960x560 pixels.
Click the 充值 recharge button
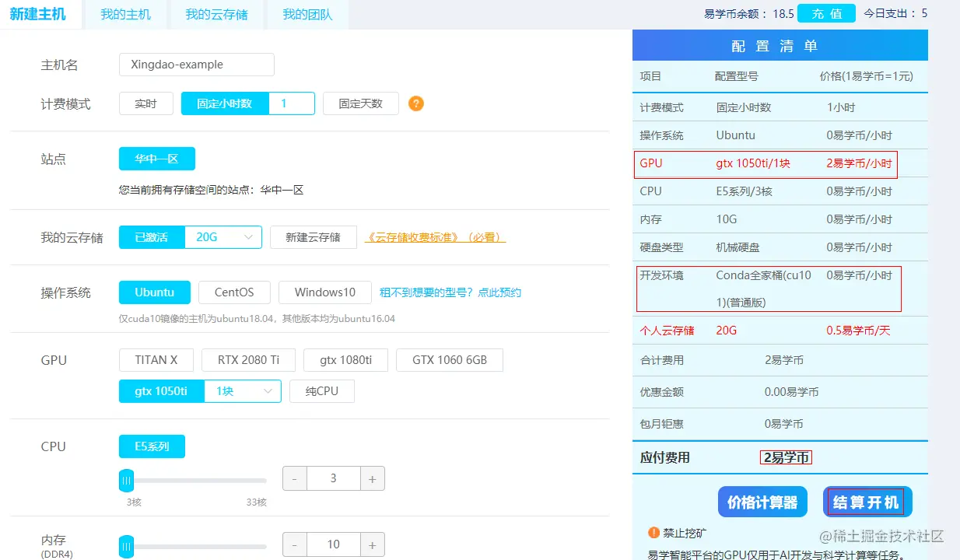(826, 13)
